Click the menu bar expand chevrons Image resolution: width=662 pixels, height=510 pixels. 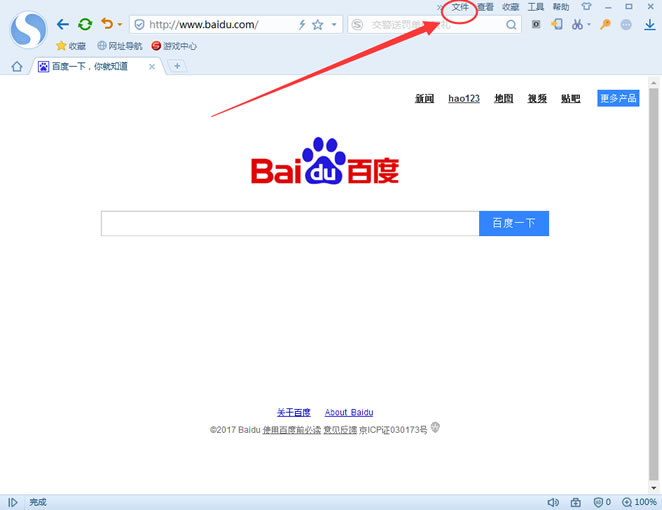440,7
